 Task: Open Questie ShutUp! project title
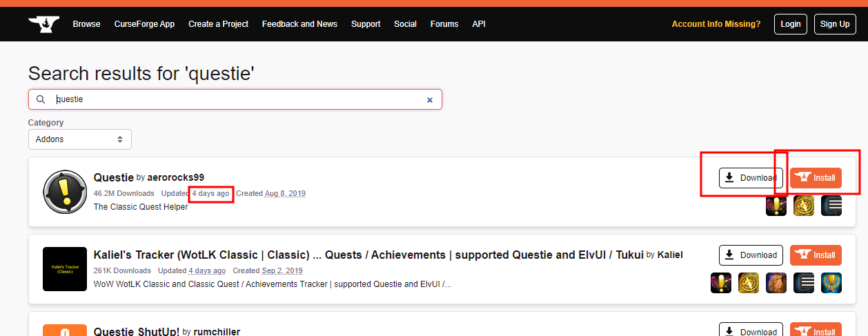(x=137, y=332)
